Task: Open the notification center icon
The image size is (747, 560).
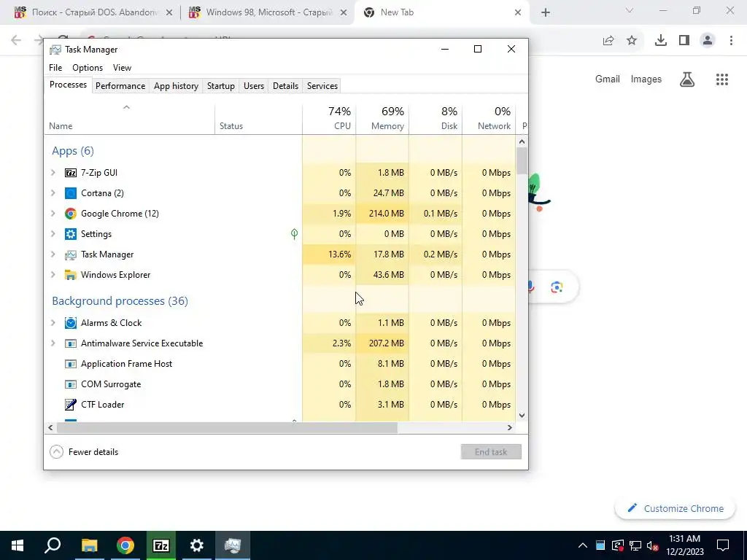Action: (x=723, y=545)
